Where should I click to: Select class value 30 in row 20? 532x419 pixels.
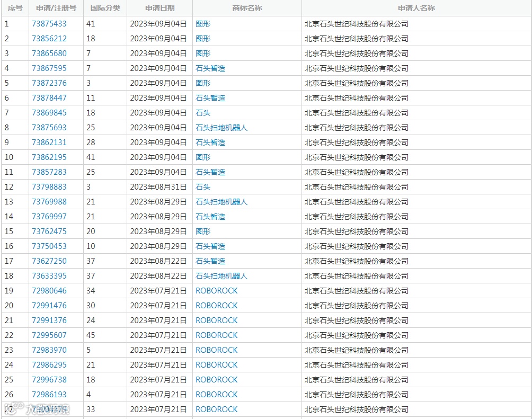coord(91,306)
